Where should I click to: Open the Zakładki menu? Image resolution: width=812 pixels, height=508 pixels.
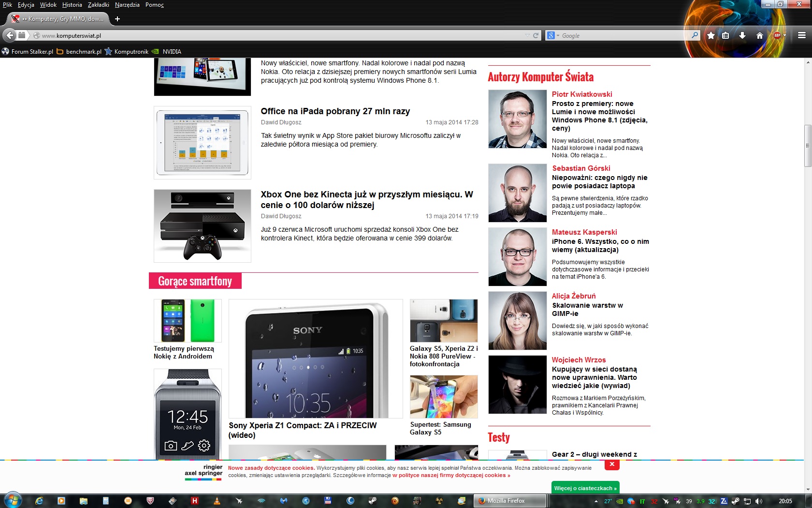point(99,5)
